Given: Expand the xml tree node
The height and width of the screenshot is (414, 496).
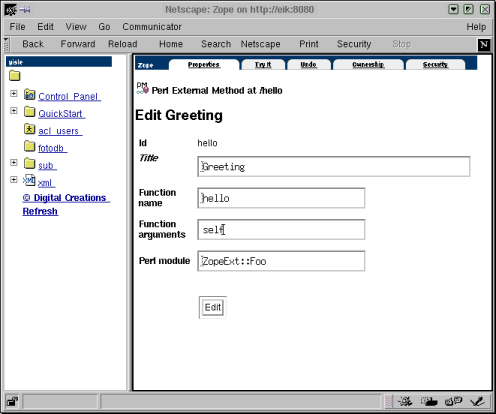Looking at the screenshot, I should pyautogui.click(x=14, y=179).
